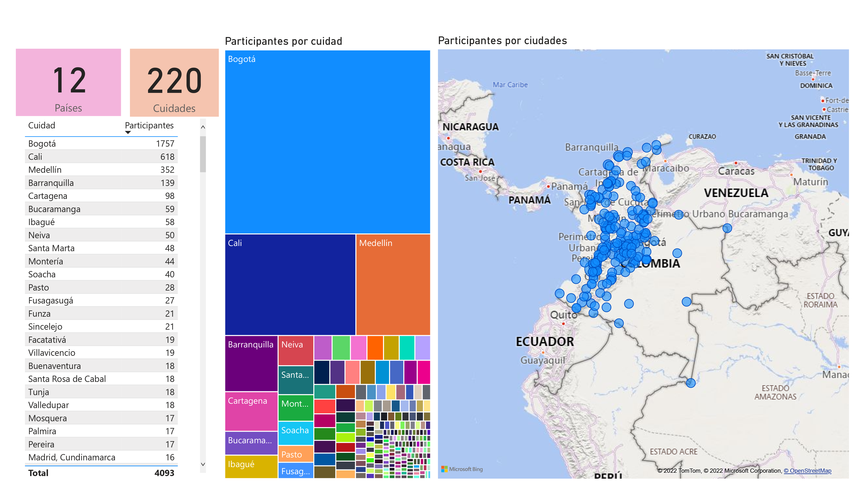Click the table vertical scrollbar thumb
This screenshot has height=502, width=868.
[x=203, y=154]
